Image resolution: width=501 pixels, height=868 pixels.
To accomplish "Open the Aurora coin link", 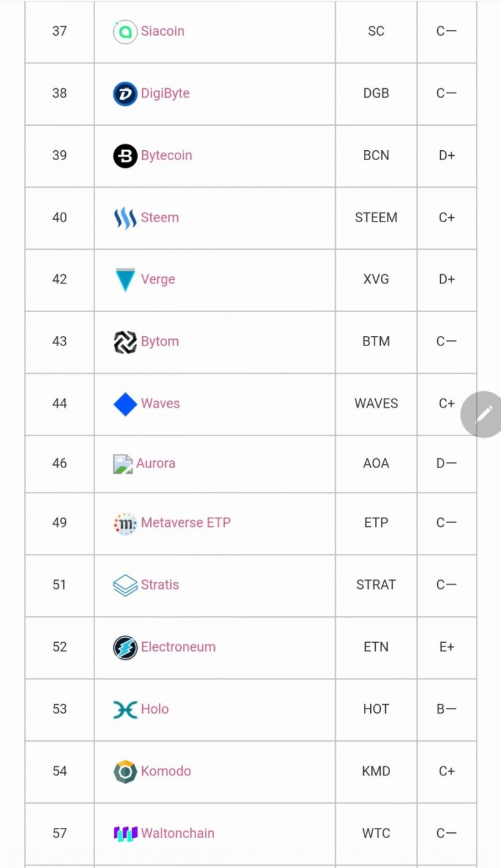I will [x=155, y=464].
